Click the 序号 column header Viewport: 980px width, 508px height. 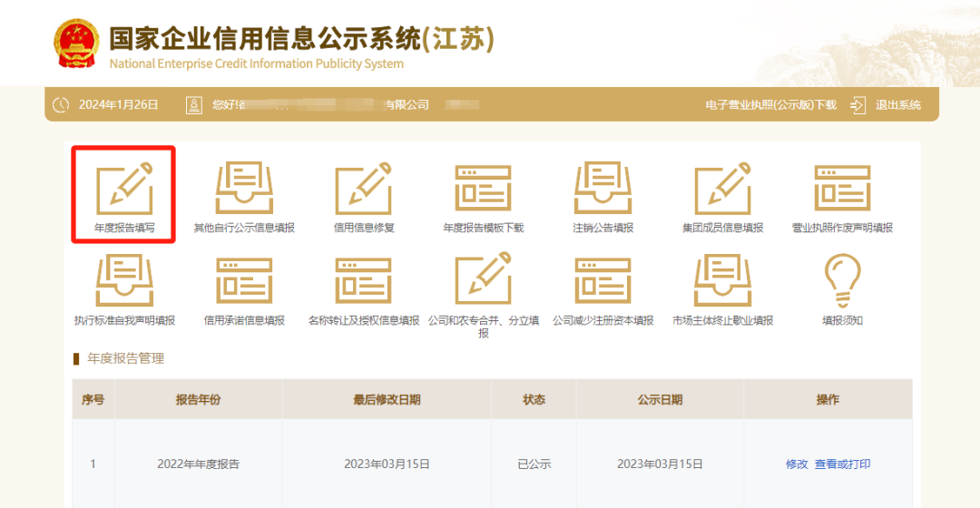[93, 399]
